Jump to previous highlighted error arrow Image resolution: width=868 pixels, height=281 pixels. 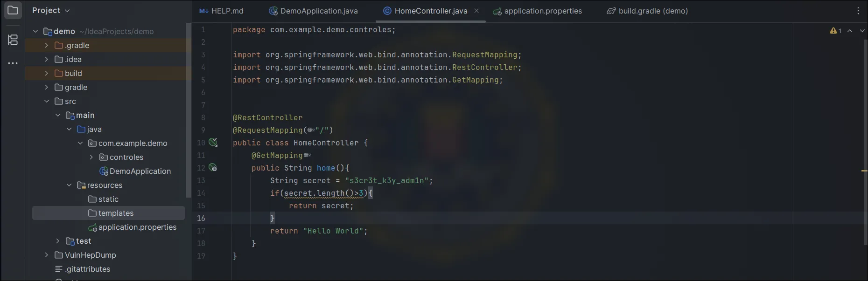tap(850, 31)
